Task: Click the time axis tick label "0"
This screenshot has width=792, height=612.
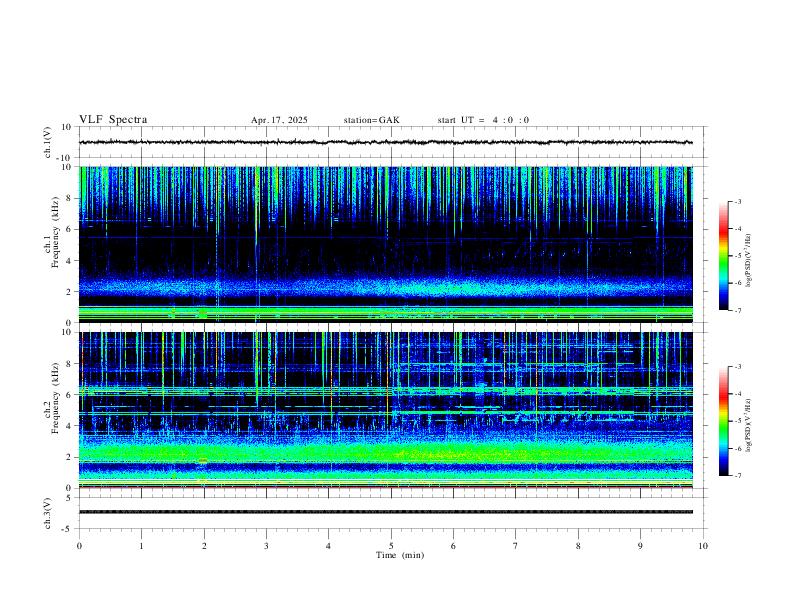Action: [79, 546]
